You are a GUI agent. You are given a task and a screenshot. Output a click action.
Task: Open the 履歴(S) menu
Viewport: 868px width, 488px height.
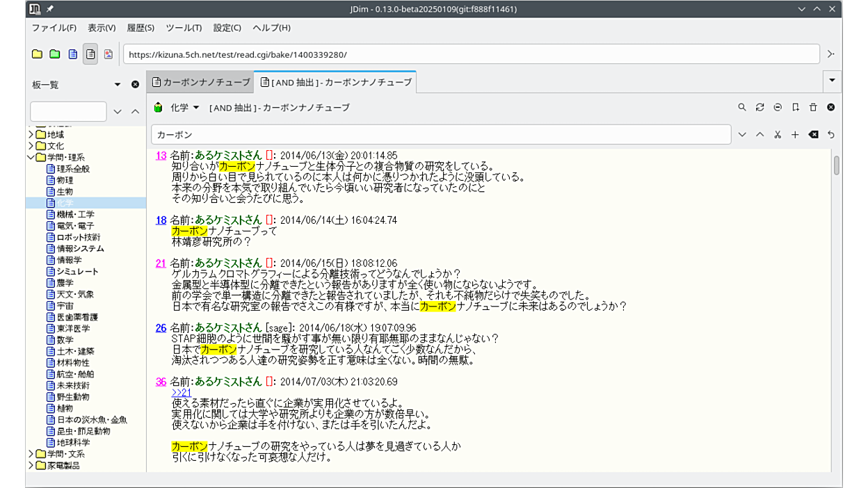point(140,28)
